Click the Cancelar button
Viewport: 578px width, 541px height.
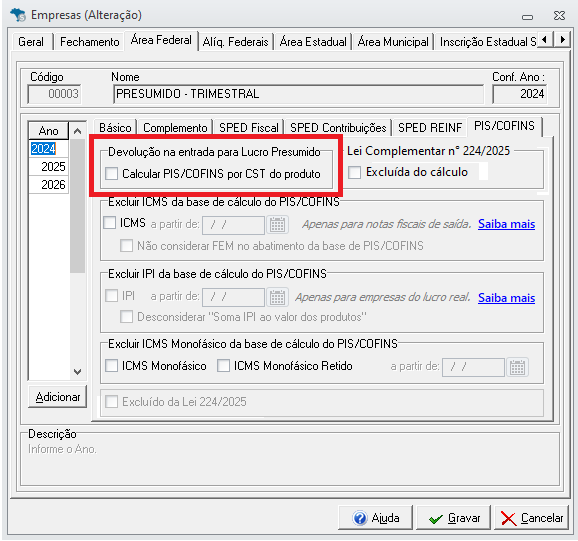coord(531,518)
